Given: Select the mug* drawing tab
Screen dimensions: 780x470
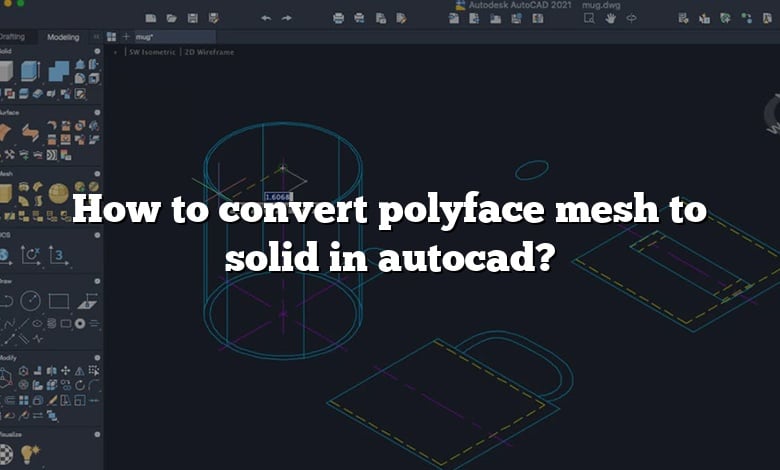Looking at the screenshot, I should [174, 37].
